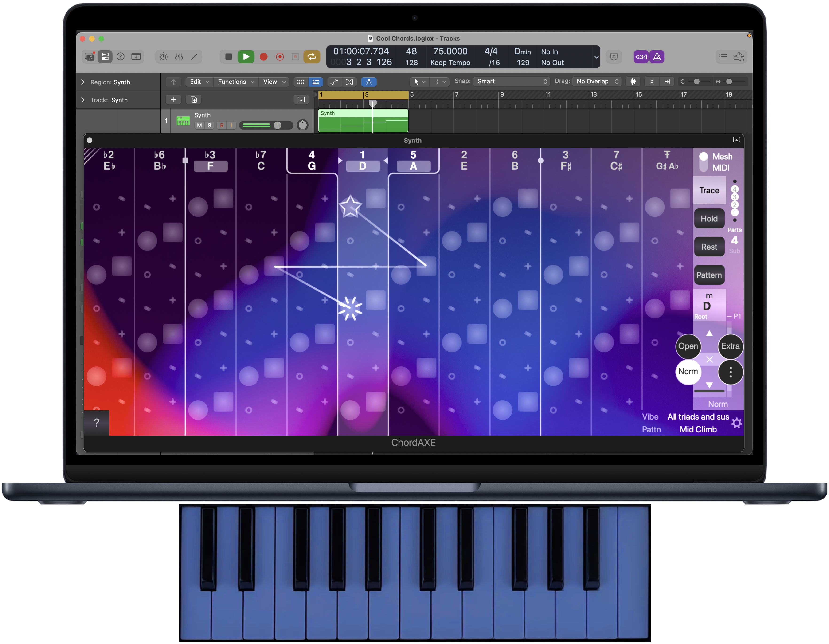Open the Drag No Overlap dropdown
This screenshot has height=644, width=829.
[597, 81]
